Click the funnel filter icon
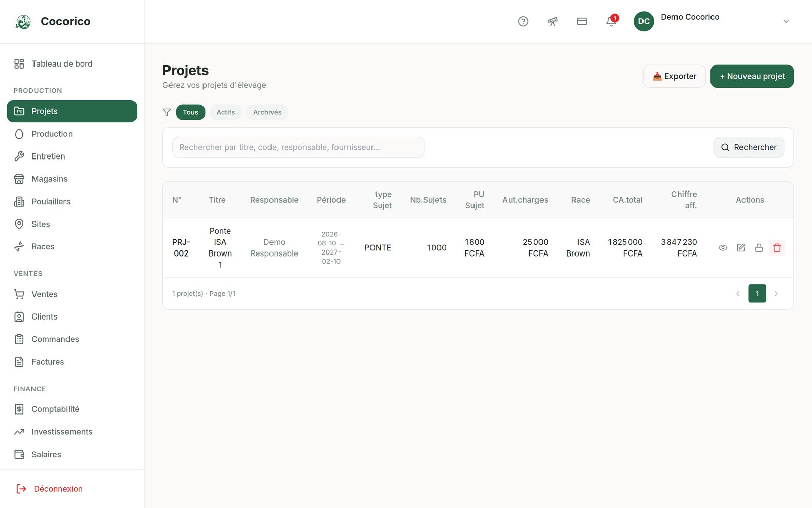The height and width of the screenshot is (508, 812). tap(166, 112)
